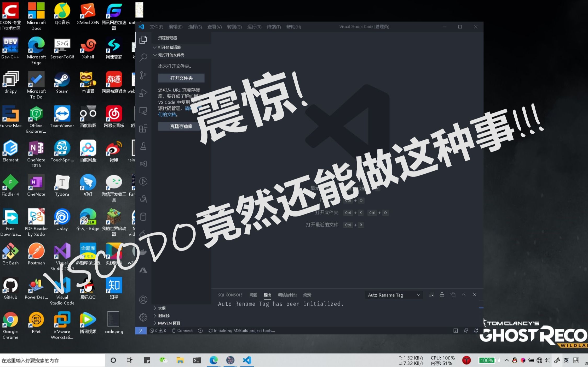Viewport: 588px width, 367px height.
Task: Open the Auto Rename Tag channel dropdown
Action: [x=393, y=295]
